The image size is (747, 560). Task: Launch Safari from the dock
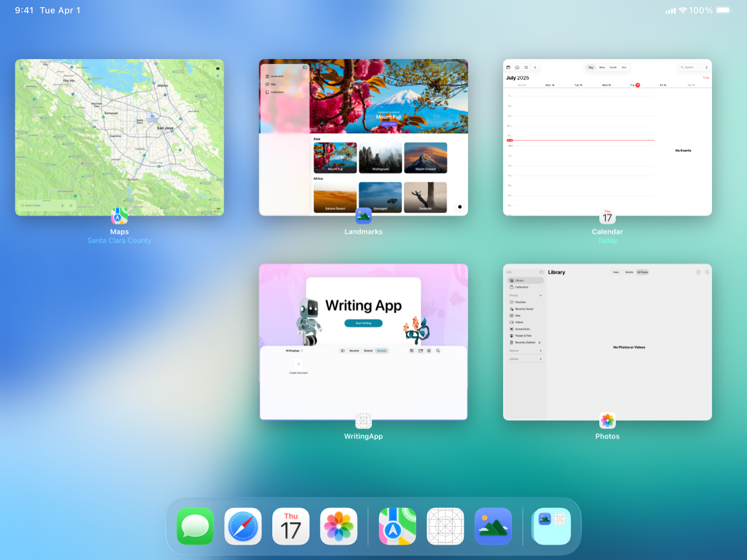[243, 526]
